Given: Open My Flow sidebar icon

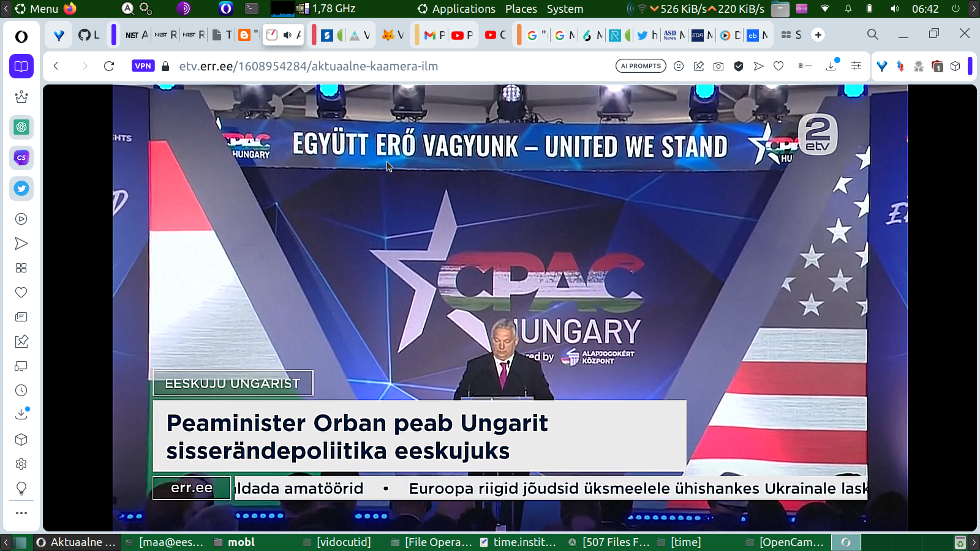Looking at the screenshot, I should pyautogui.click(x=21, y=244).
